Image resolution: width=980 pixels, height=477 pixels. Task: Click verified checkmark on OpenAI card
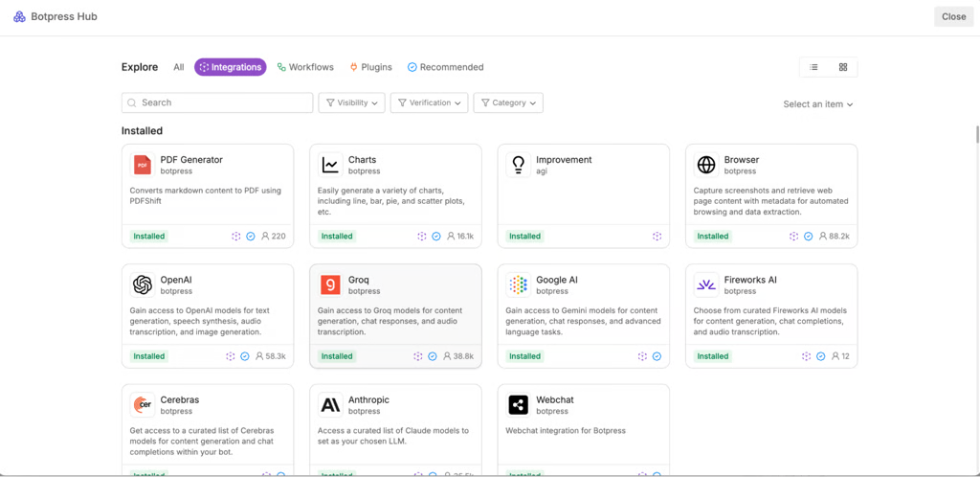[245, 356]
